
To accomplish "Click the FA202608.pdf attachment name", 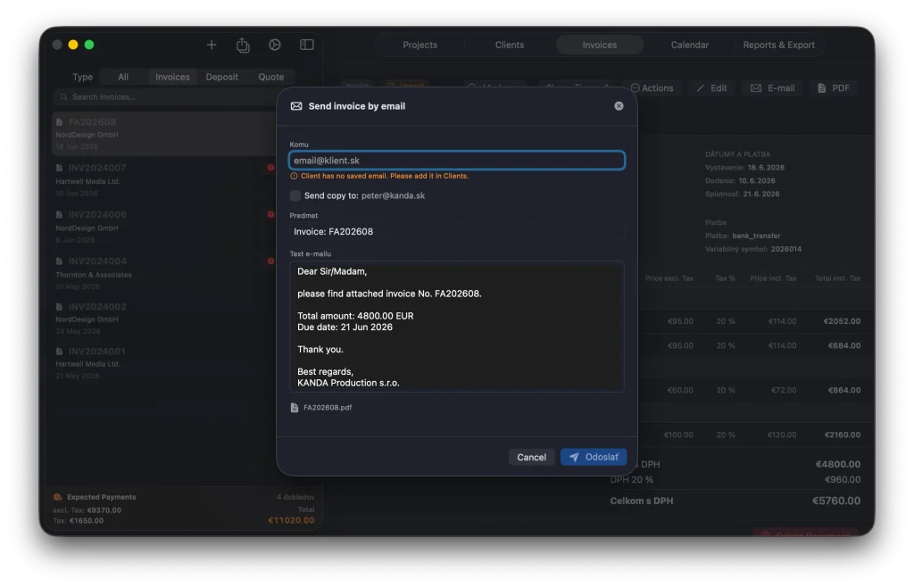I will click(x=328, y=408).
